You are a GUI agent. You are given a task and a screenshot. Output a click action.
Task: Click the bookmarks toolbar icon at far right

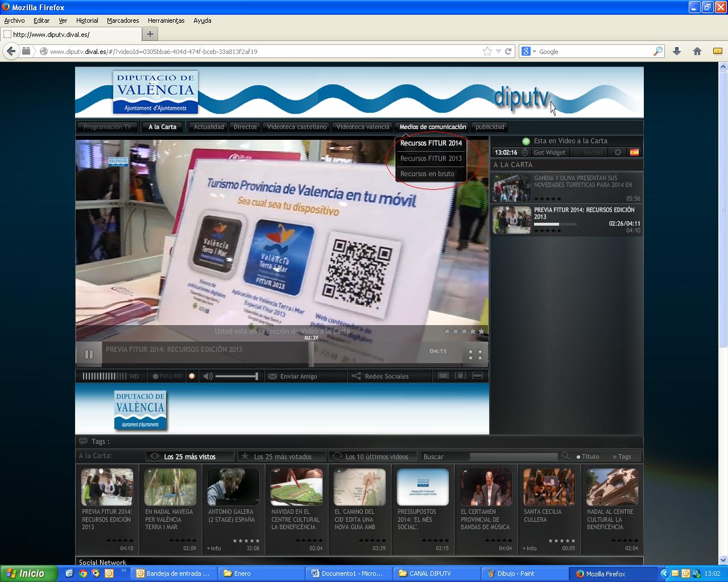click(x=717, y=51)
